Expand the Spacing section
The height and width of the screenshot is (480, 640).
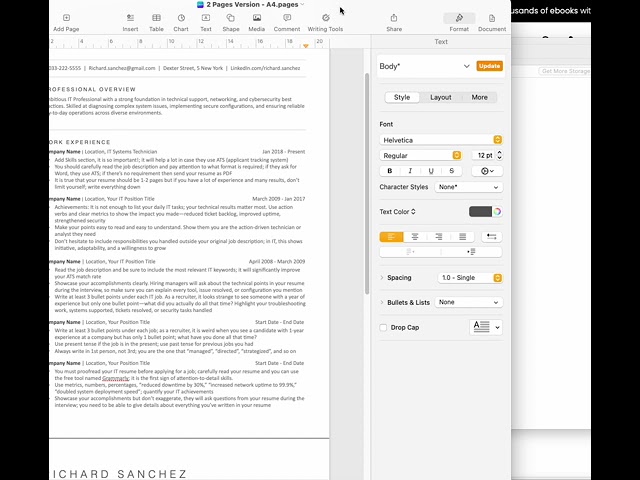(382, 278)
